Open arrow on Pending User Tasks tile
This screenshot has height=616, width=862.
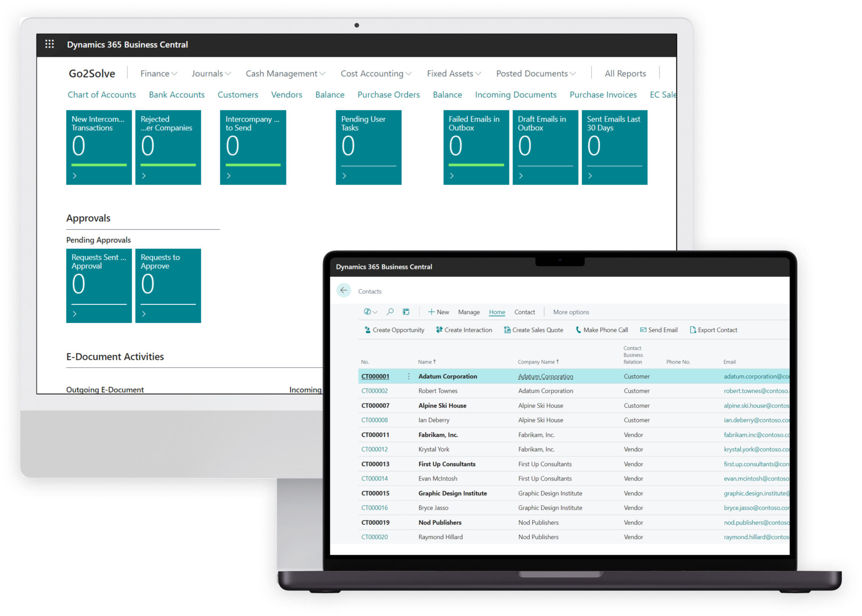[344, 176]
